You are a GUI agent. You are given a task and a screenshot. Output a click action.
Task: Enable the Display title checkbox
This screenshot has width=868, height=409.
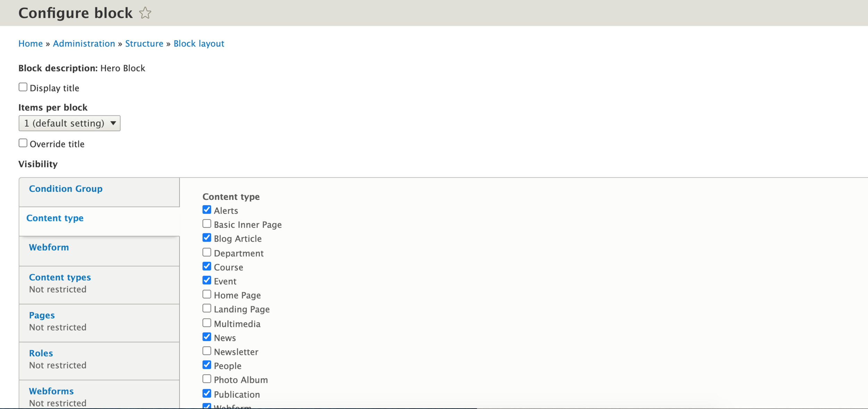coord(23,87)
